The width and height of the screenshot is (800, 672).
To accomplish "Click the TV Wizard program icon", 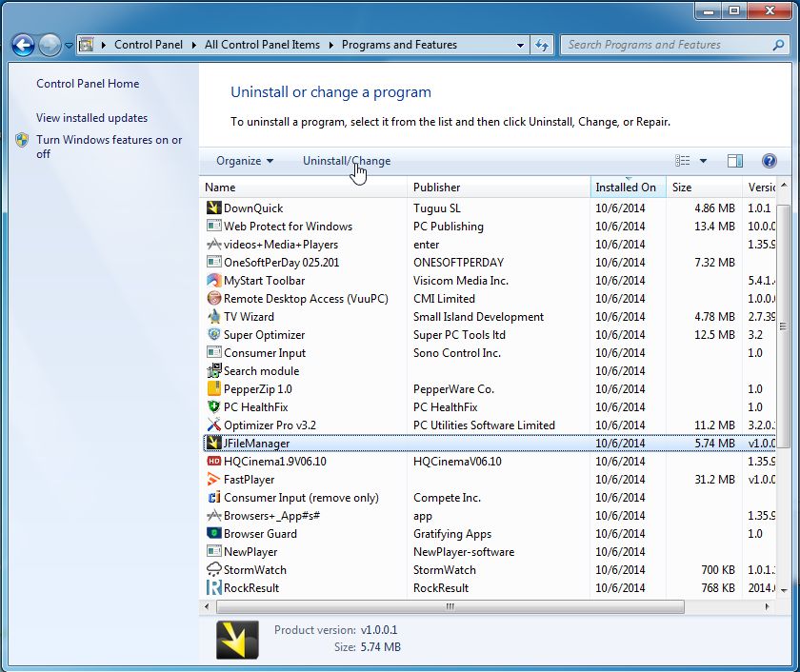I will click(213, 316).
